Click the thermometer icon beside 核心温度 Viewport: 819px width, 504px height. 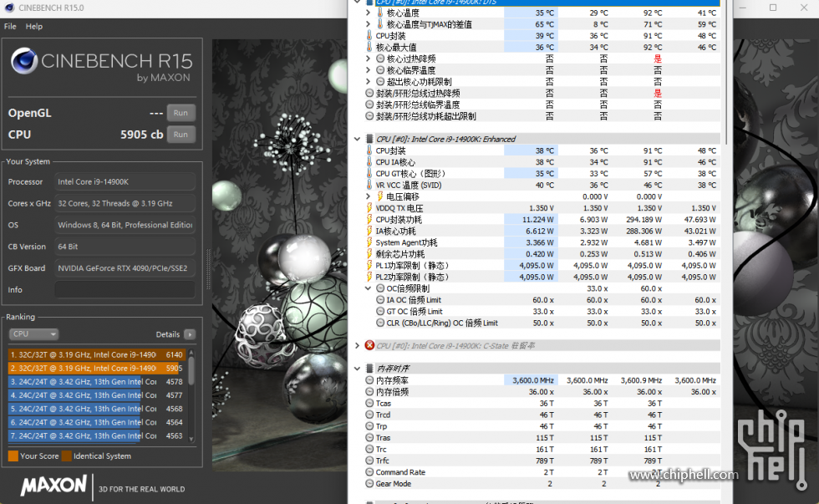pyautogui.click(x=379, y=13)
